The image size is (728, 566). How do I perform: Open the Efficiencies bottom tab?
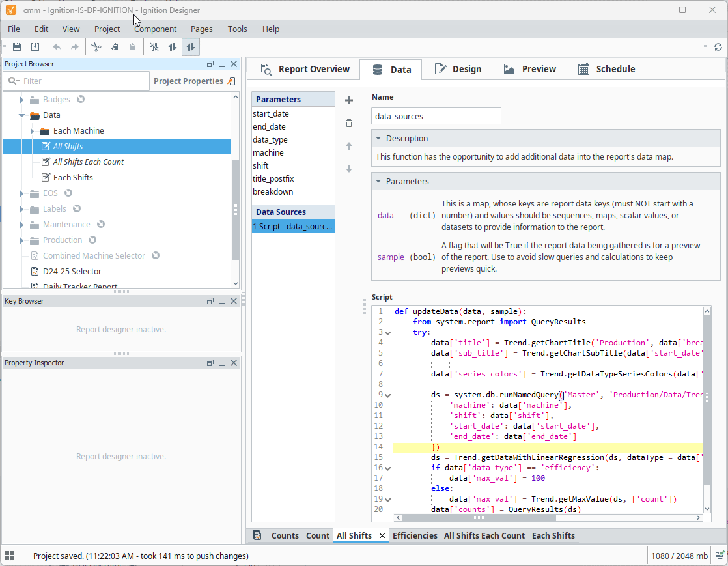point(415,536)
